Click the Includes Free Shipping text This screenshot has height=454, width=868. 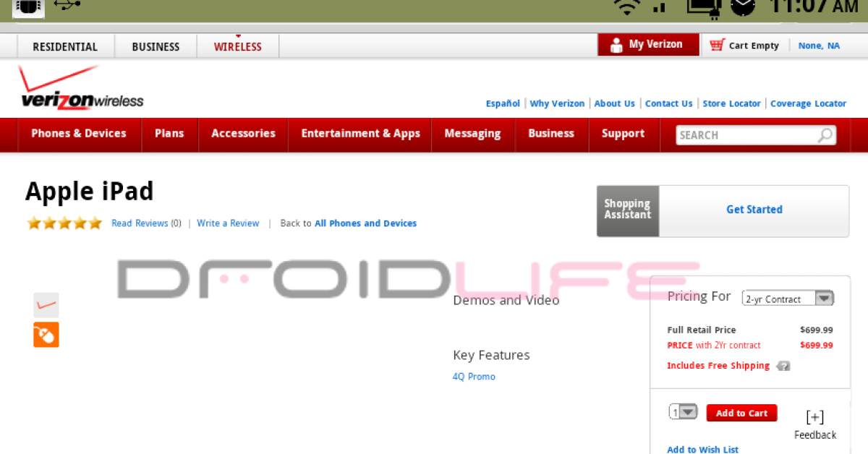[x=718, y=366]
